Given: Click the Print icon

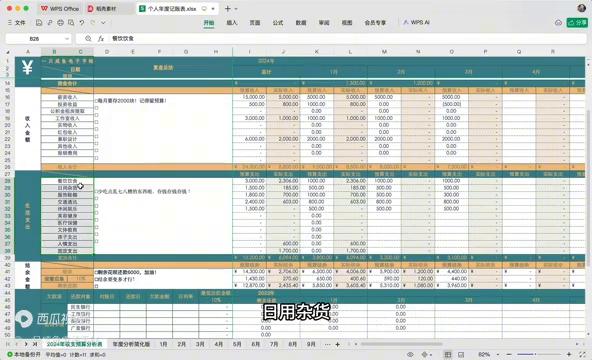Looking at the screenshot, I should (60, 23).
